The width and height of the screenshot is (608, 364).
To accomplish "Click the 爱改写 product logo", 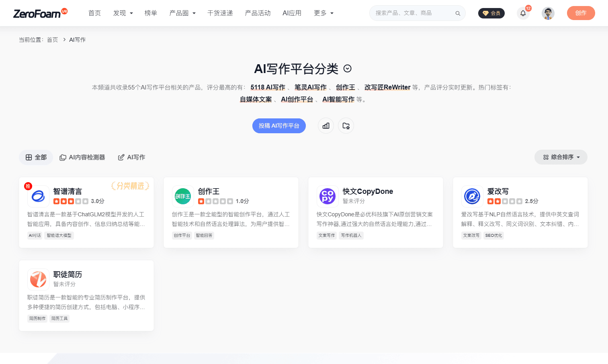I will click(472, 196).
